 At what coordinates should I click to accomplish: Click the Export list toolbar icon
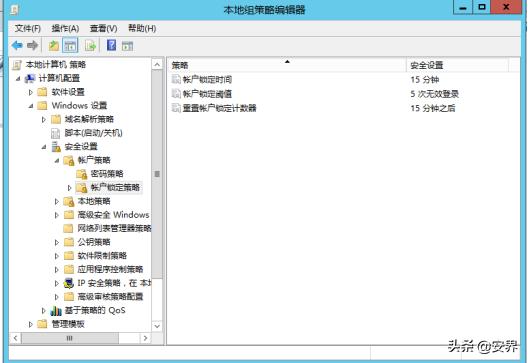click(91, 45)
